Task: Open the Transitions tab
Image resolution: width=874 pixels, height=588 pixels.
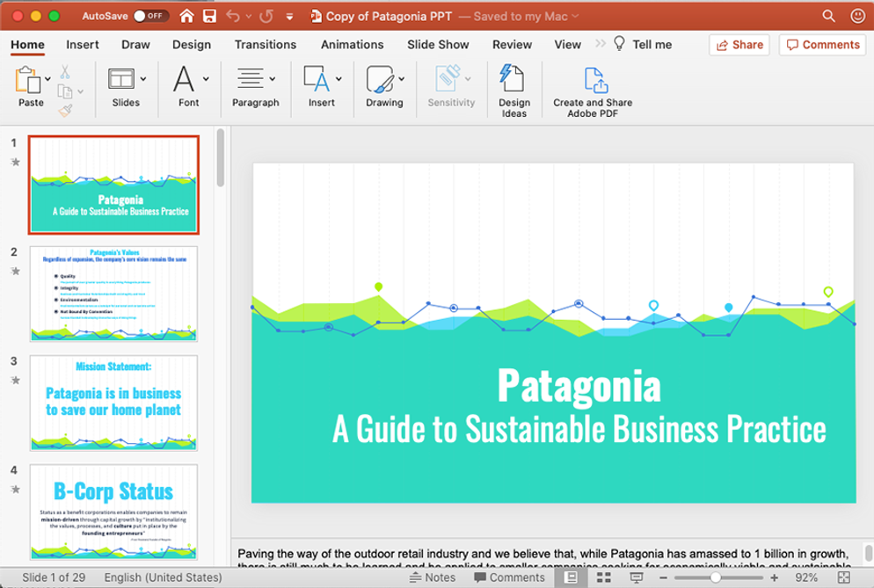Action: 265,45
